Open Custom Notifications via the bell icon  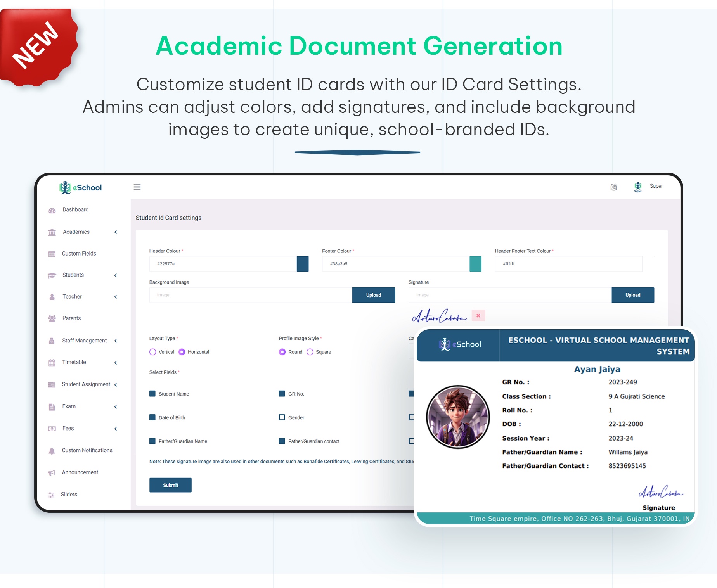pyautogui.click(x=87, y=450)
